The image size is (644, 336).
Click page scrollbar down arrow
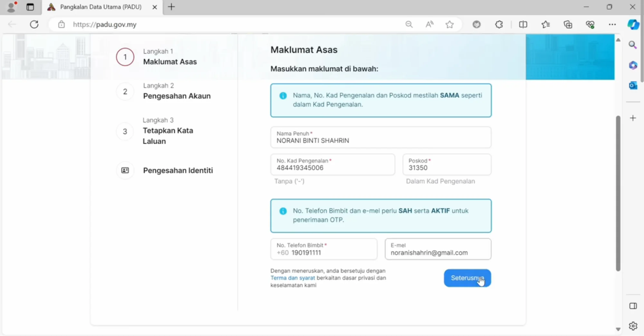(x=618, y=329)
